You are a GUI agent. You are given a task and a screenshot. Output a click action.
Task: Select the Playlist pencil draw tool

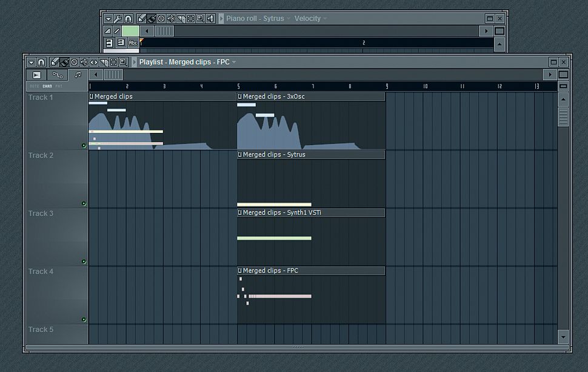coord(55,62)
